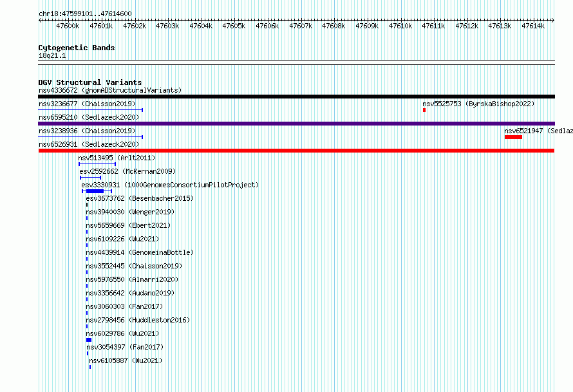Select the 18q21.1 band label
This screenshot has width=573, height=392.
(52, 55)
